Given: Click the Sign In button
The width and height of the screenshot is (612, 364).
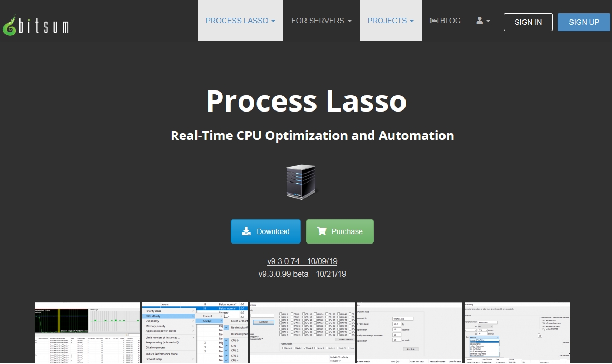Looking at the screenshot, I should click(528, 22).
